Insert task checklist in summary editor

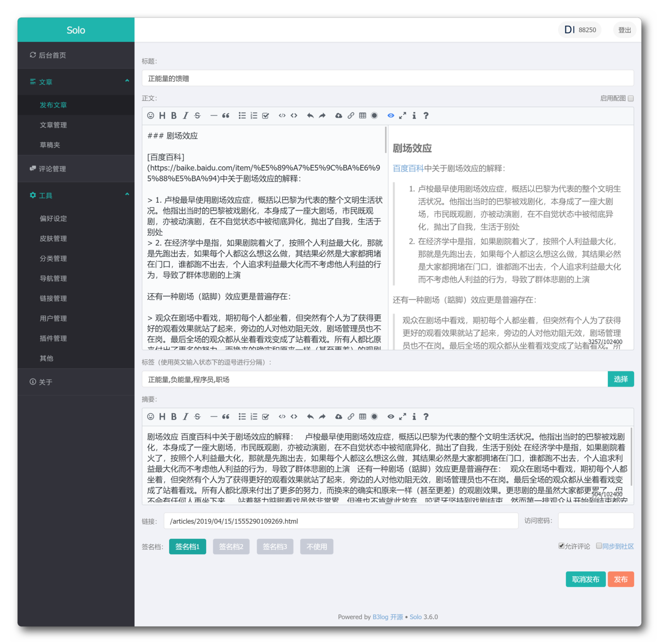(266, 417)
